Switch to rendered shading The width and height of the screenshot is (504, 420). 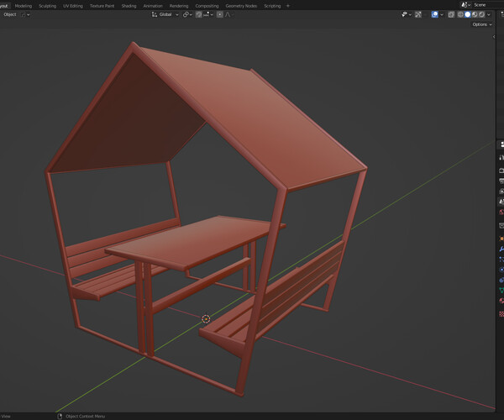pyautogui.click(x=481, y=14)
